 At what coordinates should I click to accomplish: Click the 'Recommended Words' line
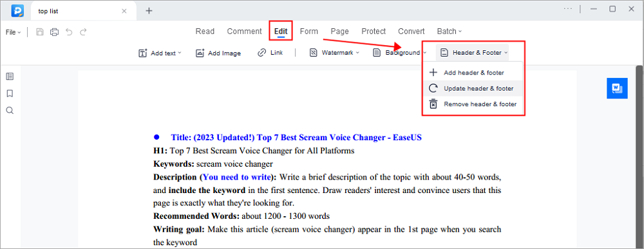point(241,216)
